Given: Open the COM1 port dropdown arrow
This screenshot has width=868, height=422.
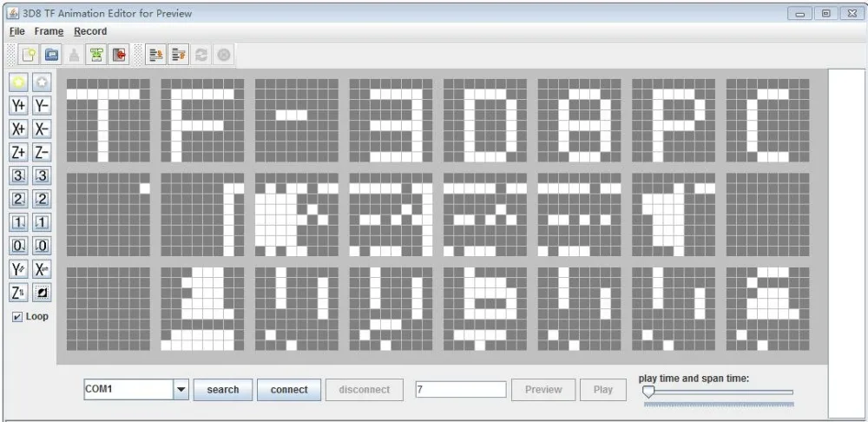Looking at the screenshot, I should pos(181,390).
